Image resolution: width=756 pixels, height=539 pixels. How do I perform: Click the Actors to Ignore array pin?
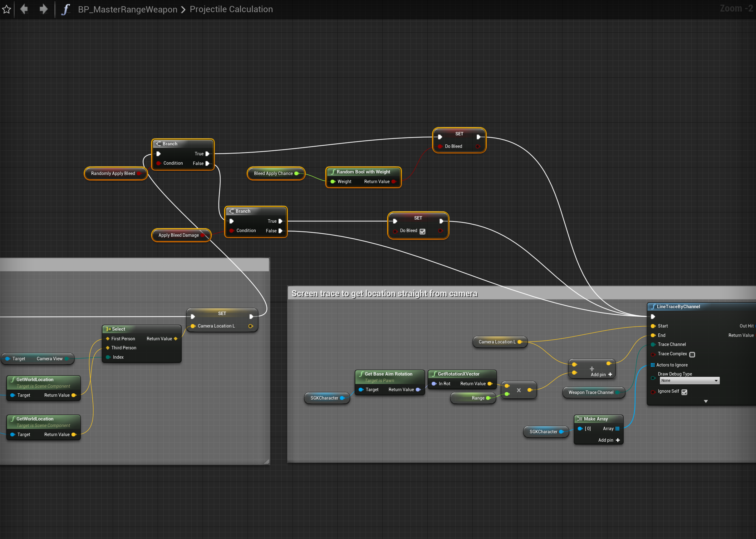pyautogui.click(x=652, y=365)
